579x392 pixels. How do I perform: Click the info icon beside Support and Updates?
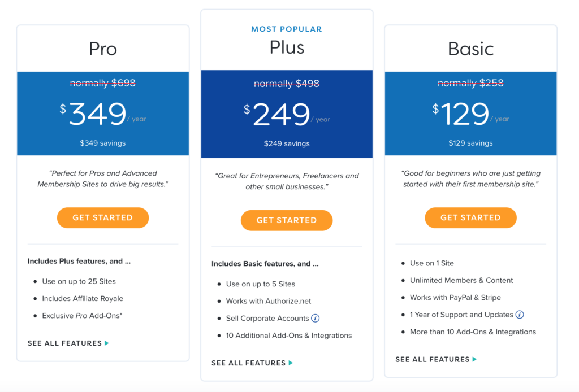(520, 315)
